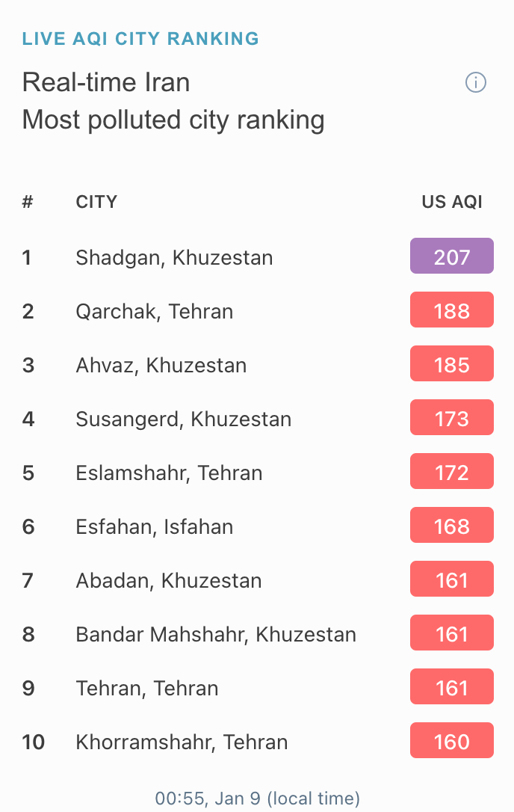Click the purple 207 AQI badge
Screen dimensions: 514x812
[452, 256]
